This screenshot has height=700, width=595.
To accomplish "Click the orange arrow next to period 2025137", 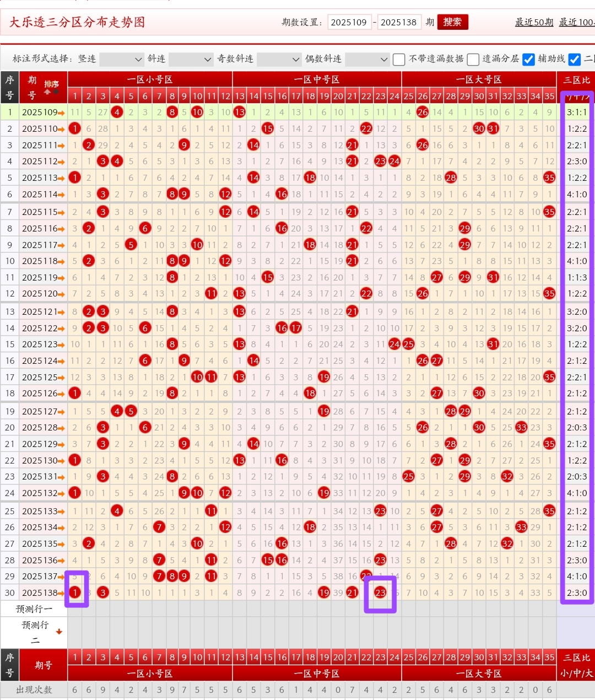I will point(62,577).
